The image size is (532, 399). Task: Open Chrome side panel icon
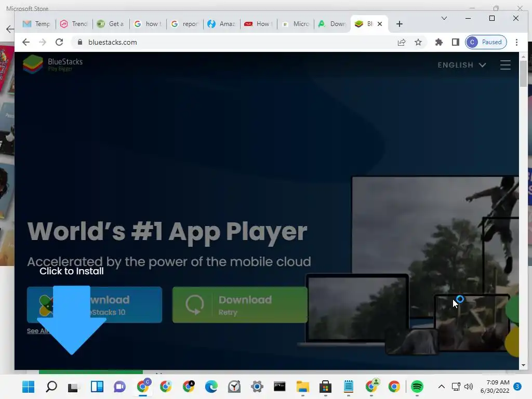[x=455, y=42]
